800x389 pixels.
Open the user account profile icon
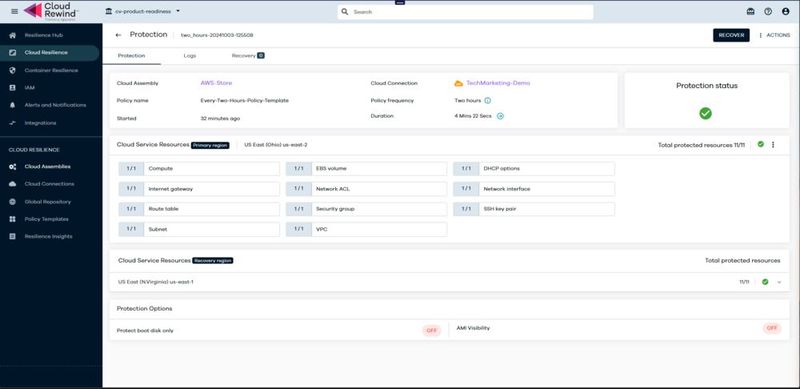click(x=786, y=11)
